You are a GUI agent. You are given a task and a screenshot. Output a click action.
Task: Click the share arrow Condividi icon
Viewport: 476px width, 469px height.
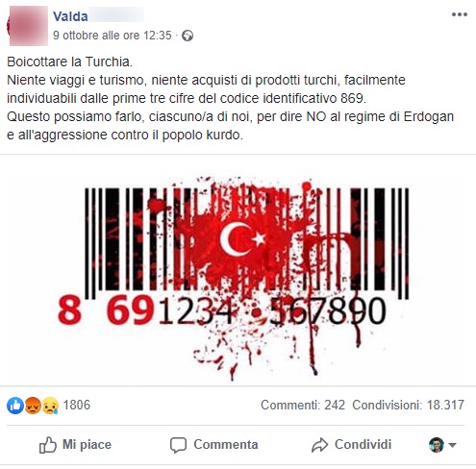point(319,445)
